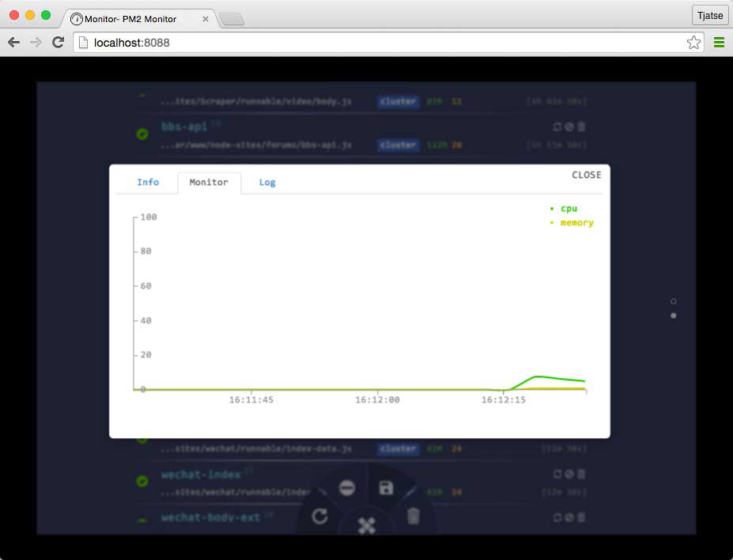The image size is (733, 560).
Task: Reload the page in the browser
Action: 58,43
